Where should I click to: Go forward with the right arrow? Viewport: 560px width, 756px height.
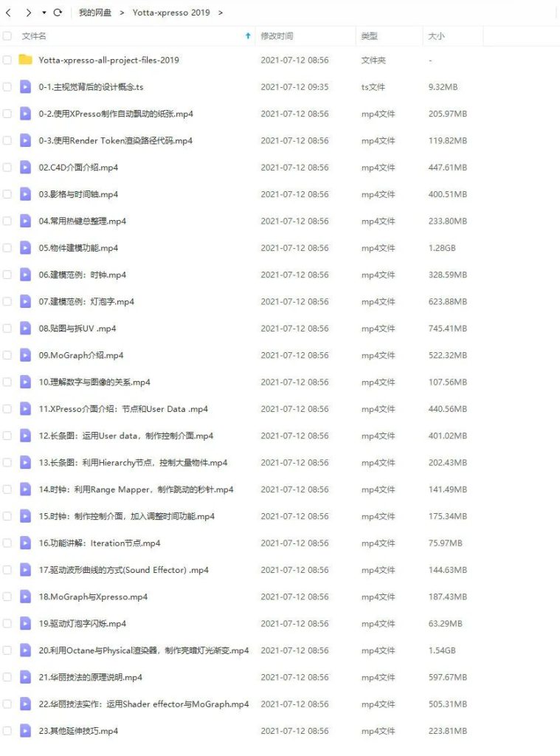[29, 13]
